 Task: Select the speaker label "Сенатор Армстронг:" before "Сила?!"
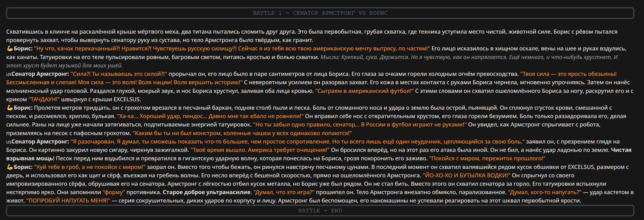pyautogui.click(x=40, y=74)
